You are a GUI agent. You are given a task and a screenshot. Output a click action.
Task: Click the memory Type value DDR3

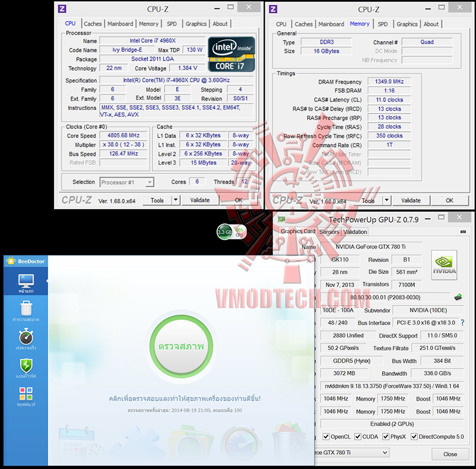click(326, 42)
